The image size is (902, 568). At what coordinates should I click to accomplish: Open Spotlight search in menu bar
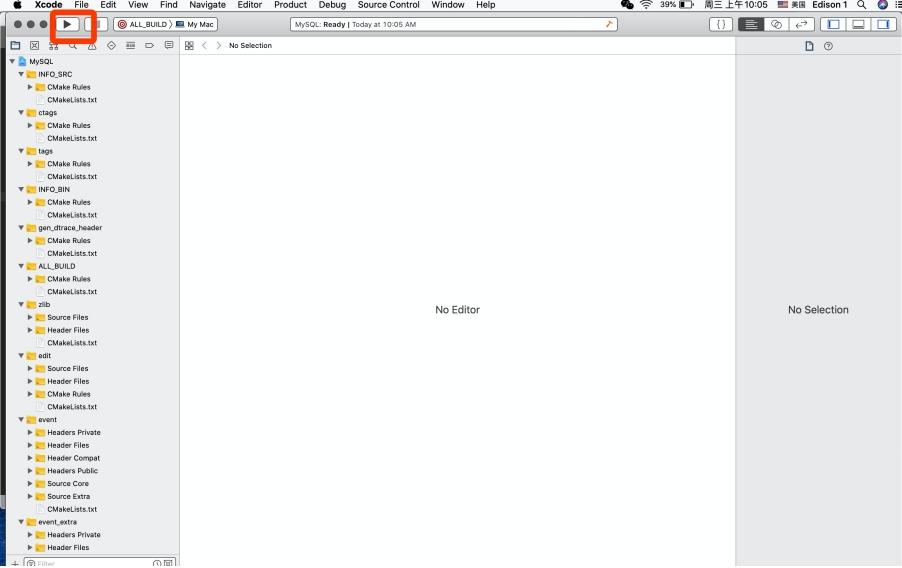(x=861, y=5)
